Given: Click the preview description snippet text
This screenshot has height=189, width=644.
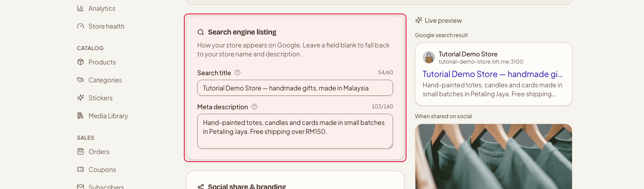Looking at the screenshot, I should tap(493, 90).
